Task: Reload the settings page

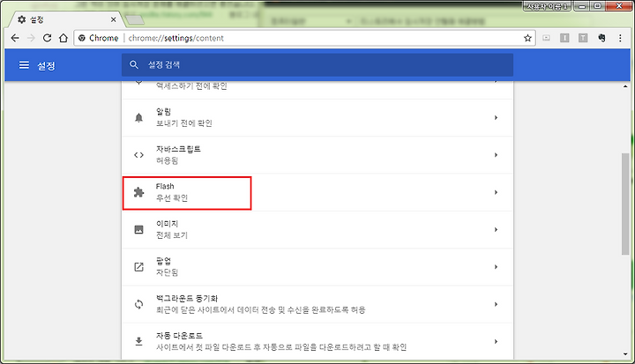Action: [47, 38]
